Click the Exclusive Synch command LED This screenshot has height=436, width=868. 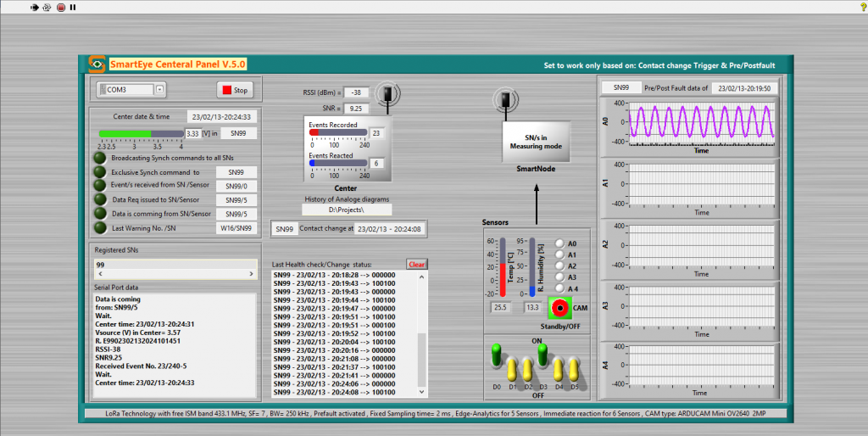click(x=100, y=171)
